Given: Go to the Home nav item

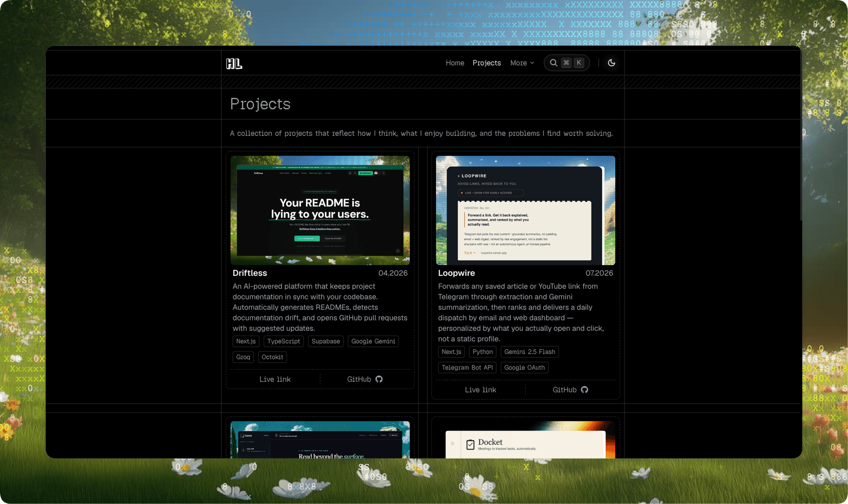Looking at the screenshot, I should pyautogui.click(x=455, y=63).
